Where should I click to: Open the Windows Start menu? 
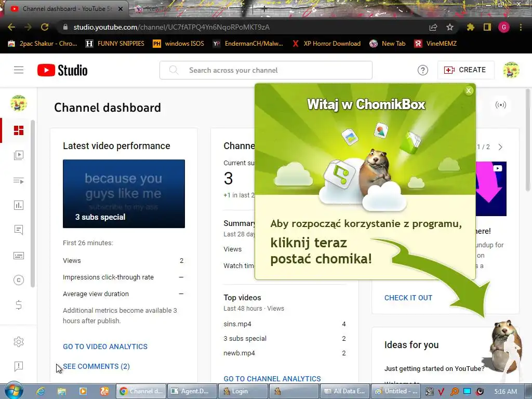[x=14, y=391]
